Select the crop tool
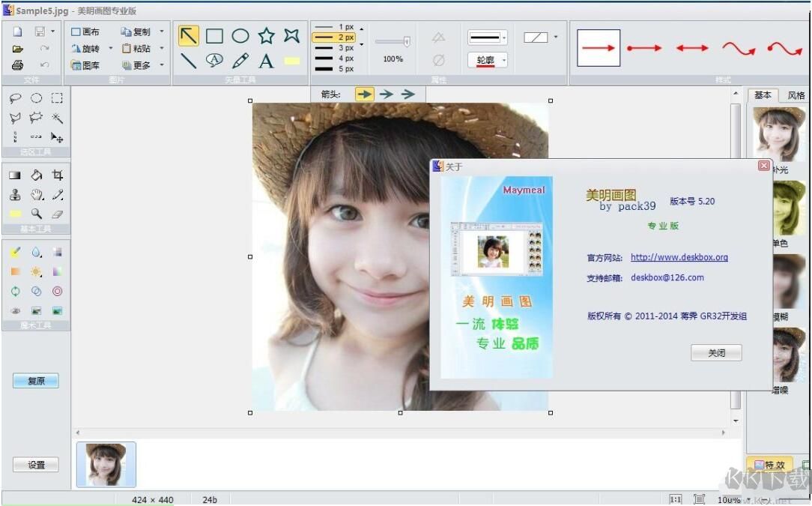 coord(58,175)
